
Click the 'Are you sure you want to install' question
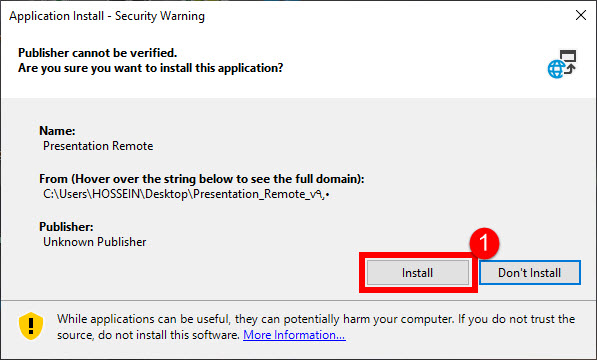(x=150, y=68)
